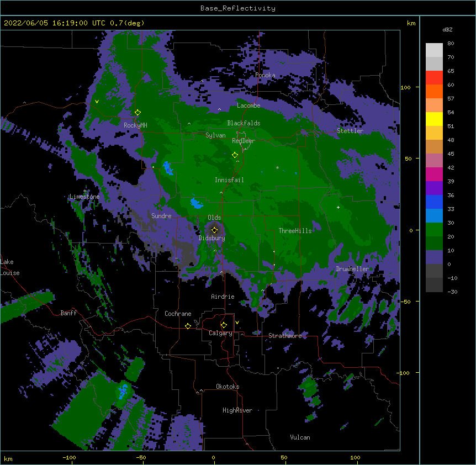This screenshot has width=476, height=465.
Task: Select yellow diamond radar site marker at Olds
Action: (214, 230)
